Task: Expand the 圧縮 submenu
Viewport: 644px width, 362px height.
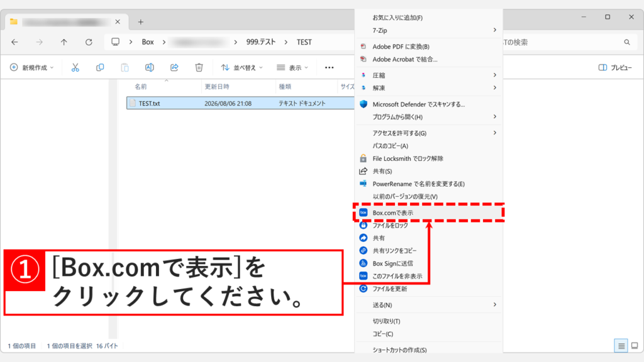Action: [x=428, y=75]
